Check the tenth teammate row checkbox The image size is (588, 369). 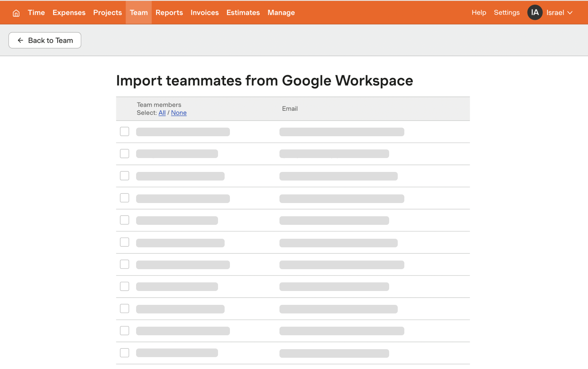click(x=125, y=331)
